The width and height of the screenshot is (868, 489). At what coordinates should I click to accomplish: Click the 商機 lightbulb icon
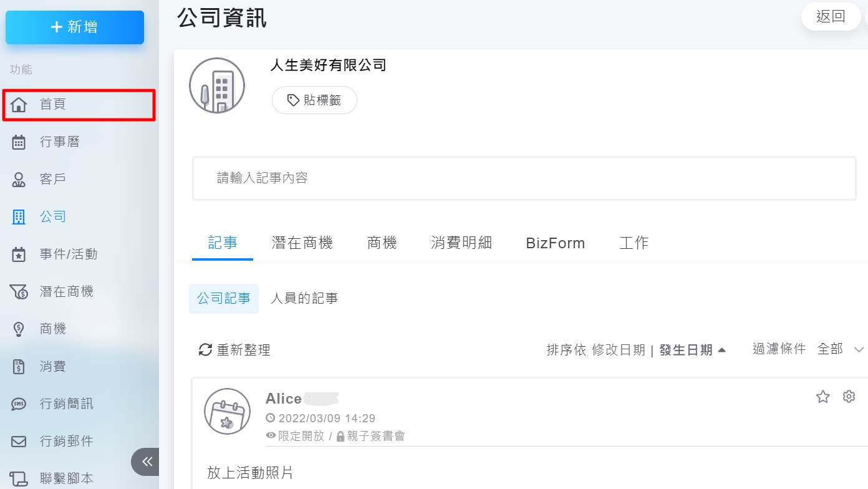pos(19,329)
